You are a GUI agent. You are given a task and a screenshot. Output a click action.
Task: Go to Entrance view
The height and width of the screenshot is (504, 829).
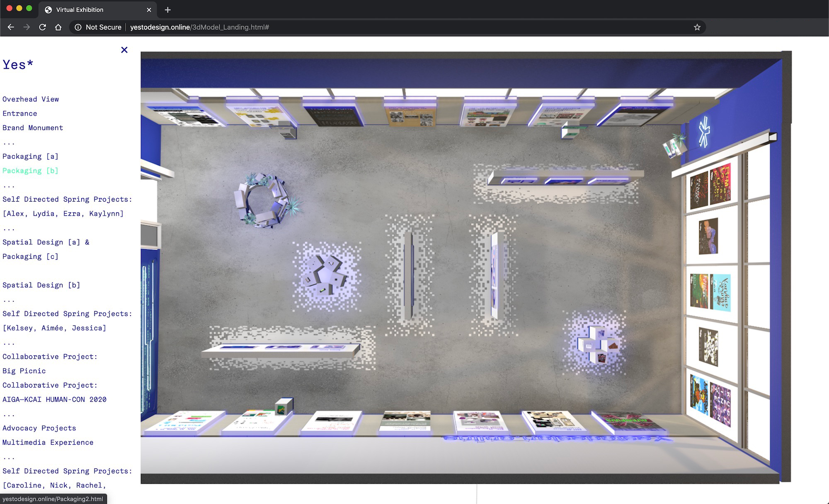point(19,113)
